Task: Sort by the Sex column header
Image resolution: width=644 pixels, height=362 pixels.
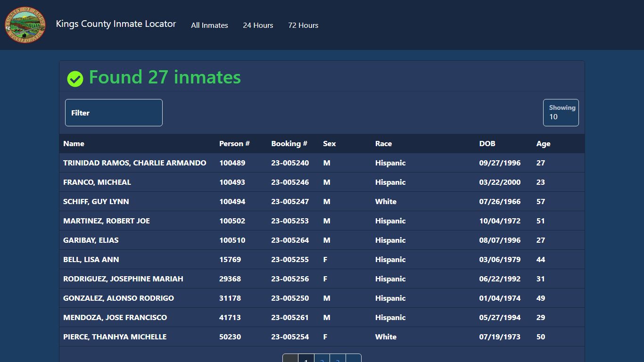Action: [330, 144]
